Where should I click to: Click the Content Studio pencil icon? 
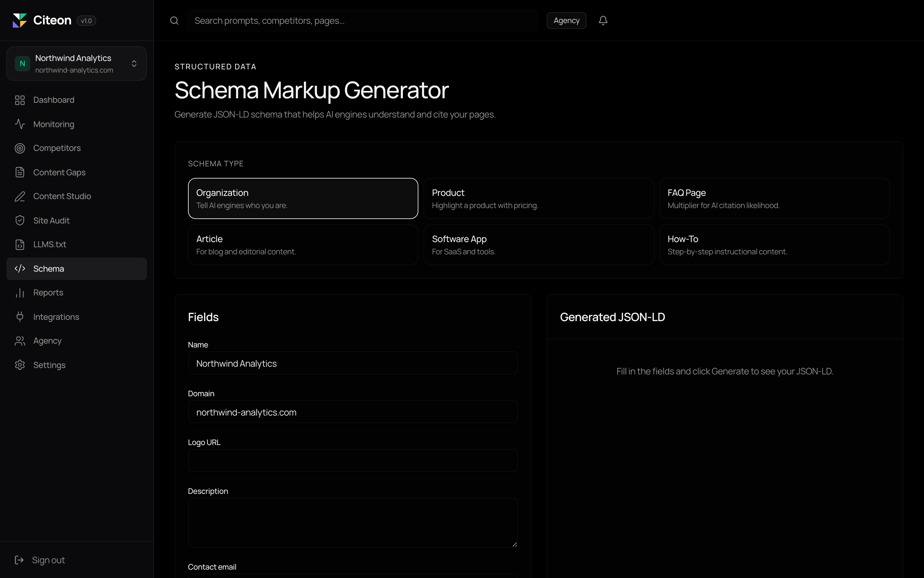click(20, 197)
